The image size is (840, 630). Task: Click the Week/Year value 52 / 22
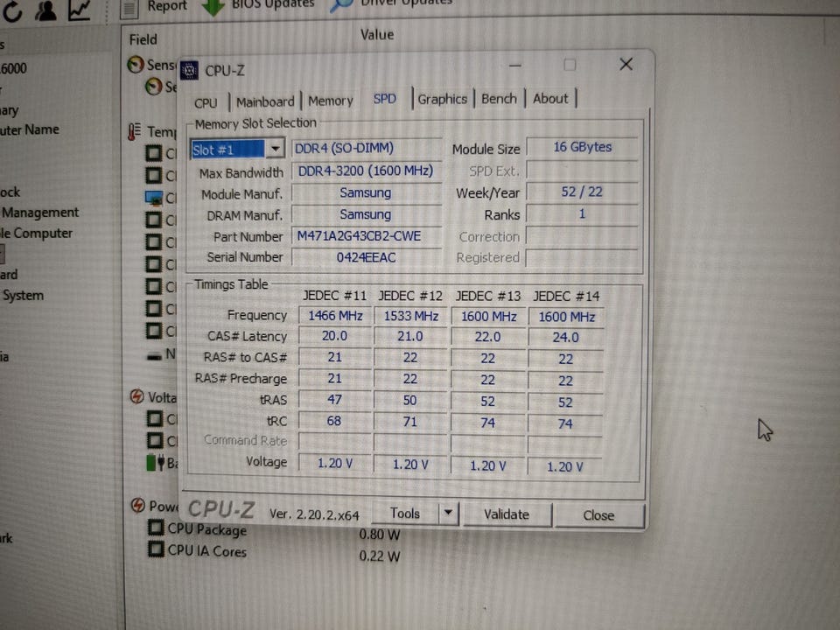click(x=582, y=192)
